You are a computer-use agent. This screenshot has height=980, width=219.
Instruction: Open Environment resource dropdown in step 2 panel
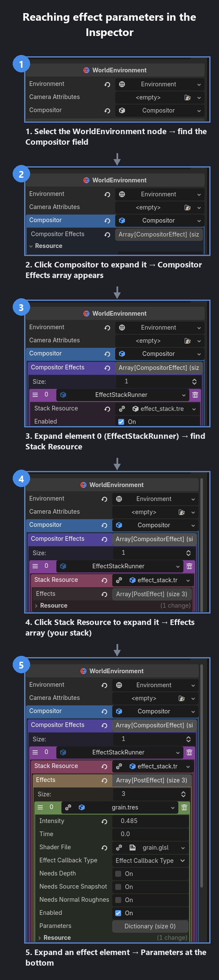pos(199,194)
